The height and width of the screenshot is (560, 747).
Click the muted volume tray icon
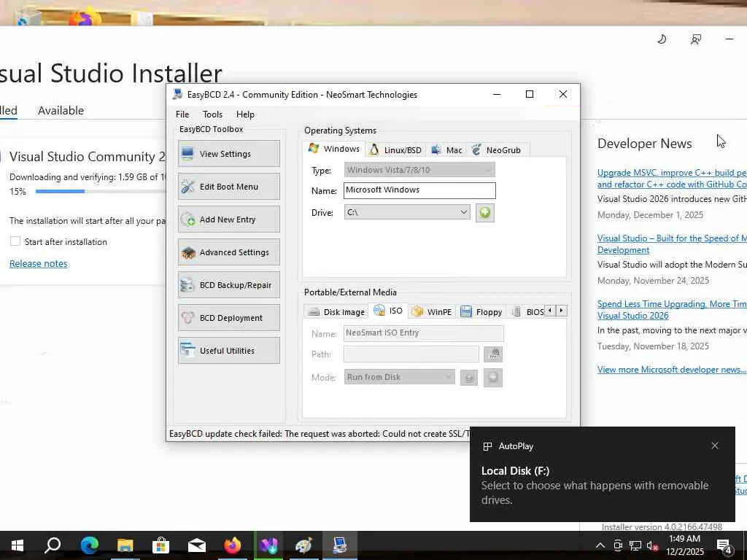(x=653, y=546)
